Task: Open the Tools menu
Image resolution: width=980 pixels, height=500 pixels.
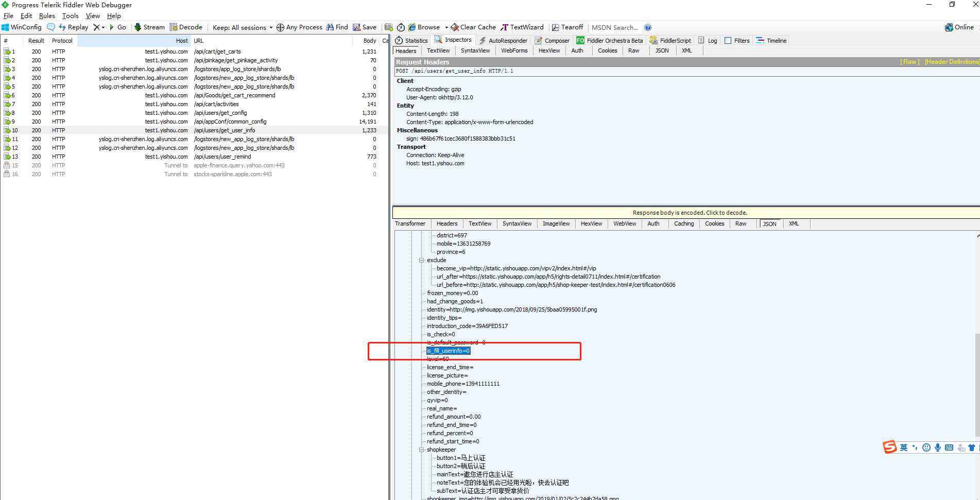Action: pos(71,16)
